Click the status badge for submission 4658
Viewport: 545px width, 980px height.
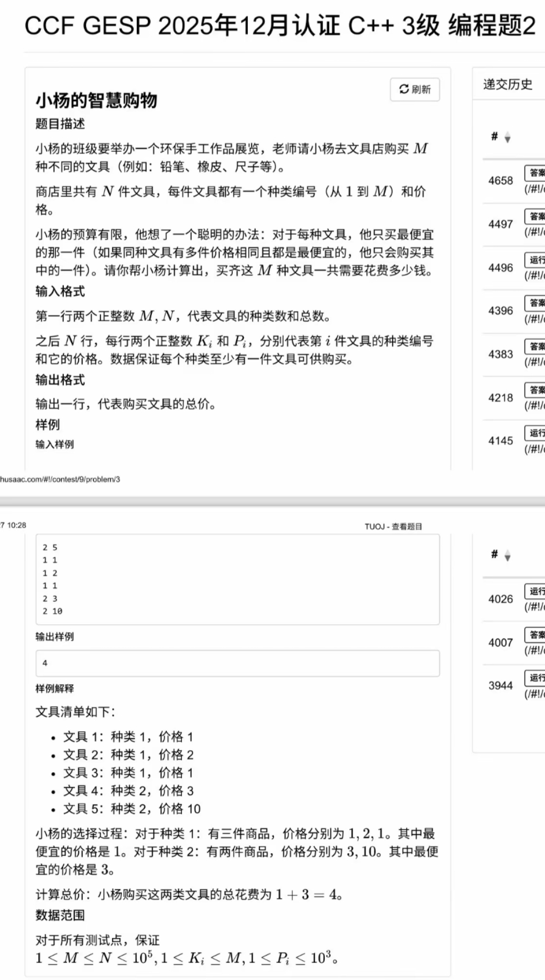[536, 173]
